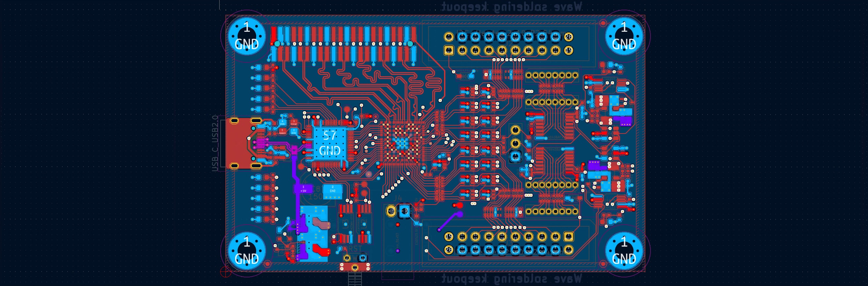Viewport: 868px width, 286px height.
Task: Select pad 19 of the upper pin header
Action: pyautogui.click(x=568, y=50)
